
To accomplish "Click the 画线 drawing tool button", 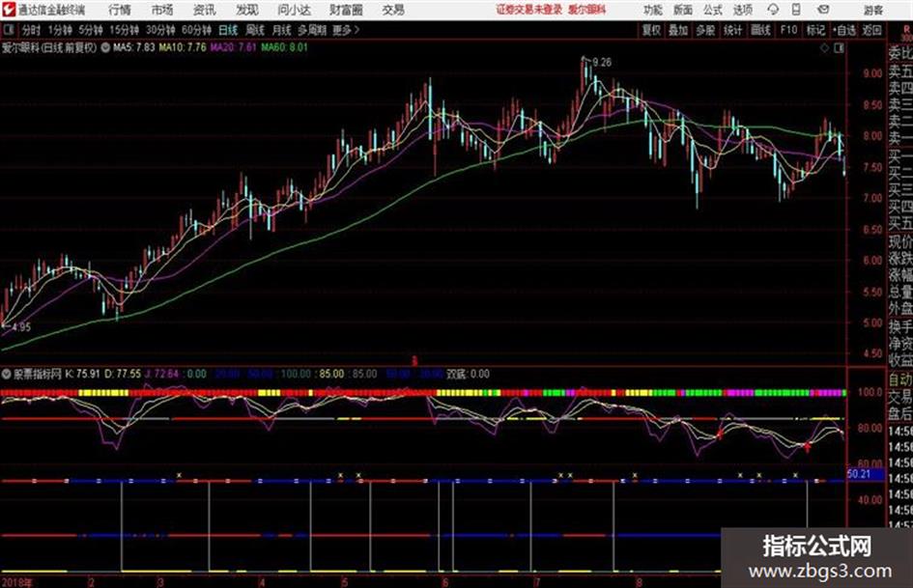I will (760, 30).
